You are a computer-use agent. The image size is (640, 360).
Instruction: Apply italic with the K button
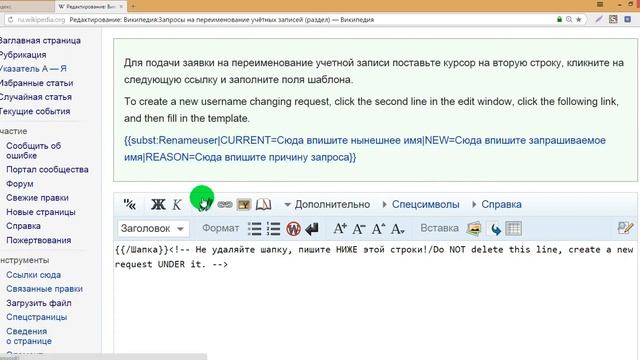coord(176,204)
